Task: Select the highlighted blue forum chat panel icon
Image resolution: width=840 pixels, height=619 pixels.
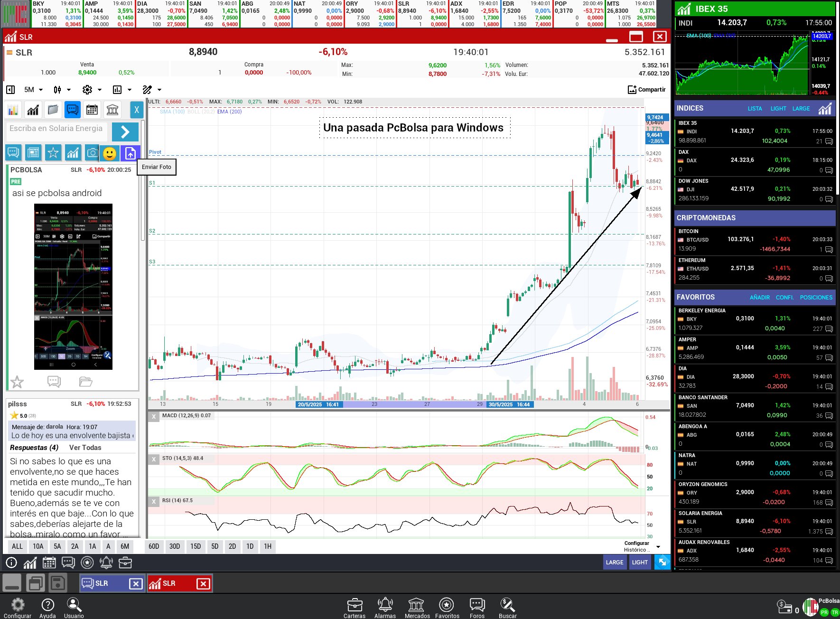Action: click(x=73, y=110)
